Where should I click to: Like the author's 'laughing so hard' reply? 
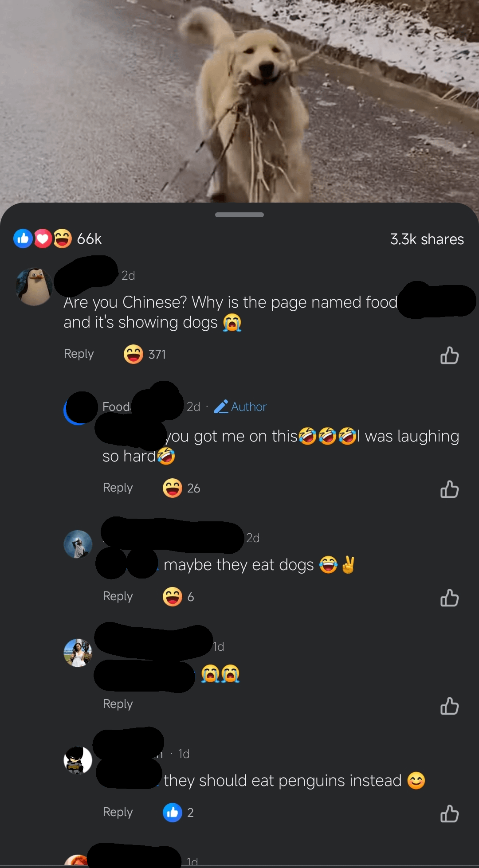click(449, 489)
